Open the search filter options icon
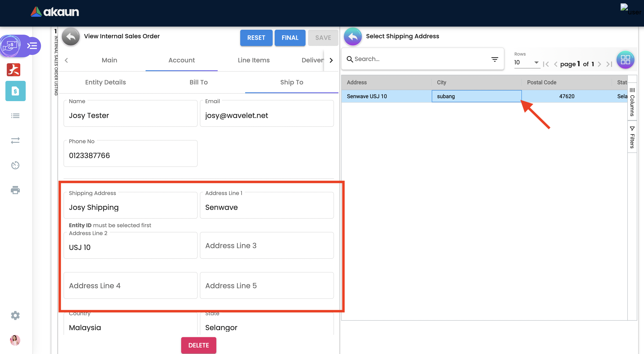This screenshot has height=354, width=644. pos(495,59)
